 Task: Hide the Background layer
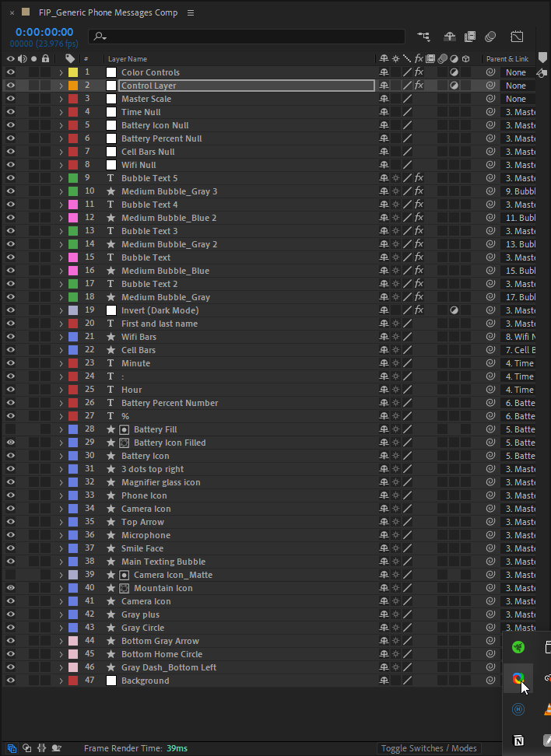pos(10,681)
